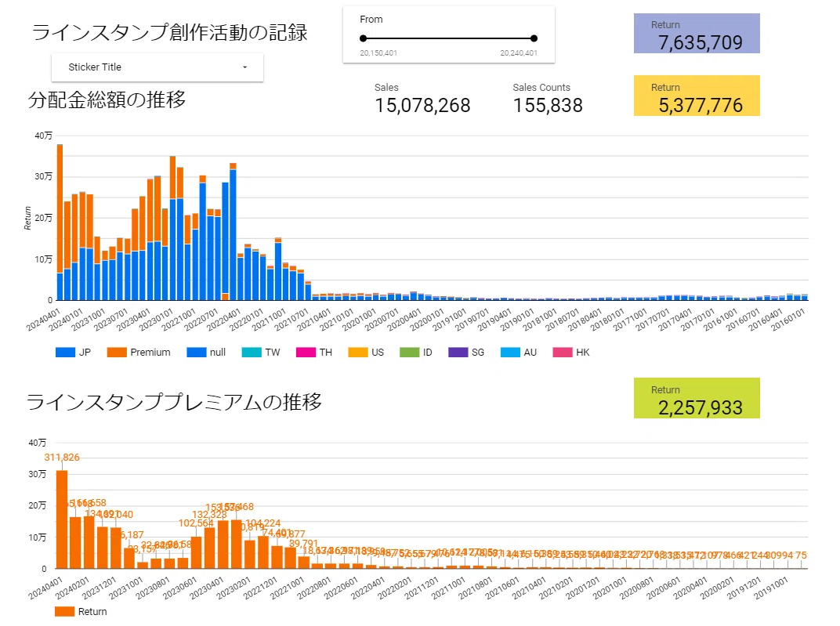Image resolution: width=840 pixels, height=626 pixels.
Task: Click the right handle of From slider
Action: 534,38
